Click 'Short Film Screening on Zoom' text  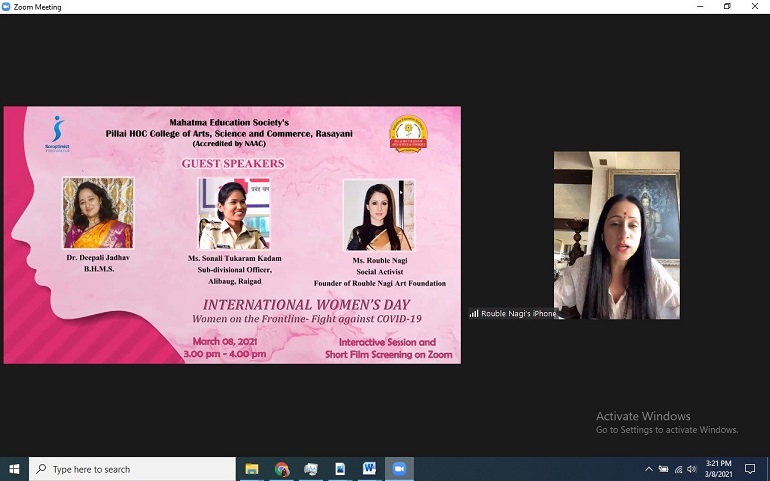click(x=388, y=354)
